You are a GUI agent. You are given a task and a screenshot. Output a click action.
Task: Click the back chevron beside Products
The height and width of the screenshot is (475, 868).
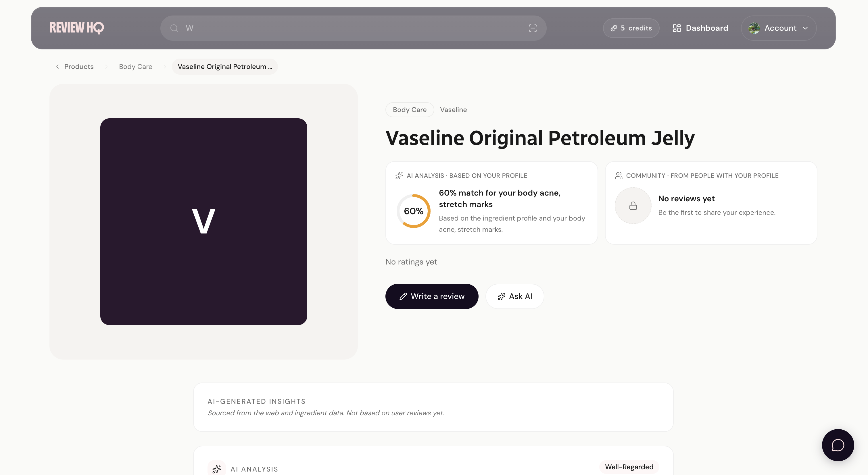[x=57, y=67]
